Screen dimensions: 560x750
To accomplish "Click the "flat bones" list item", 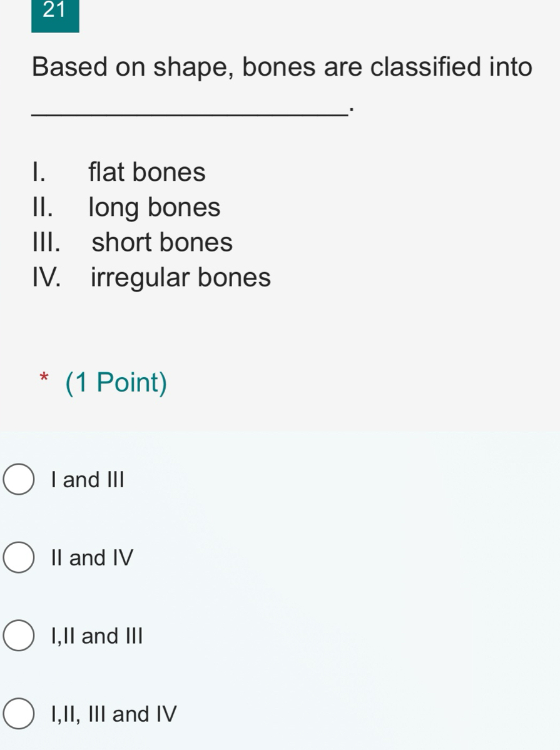I will click(146, 171).
